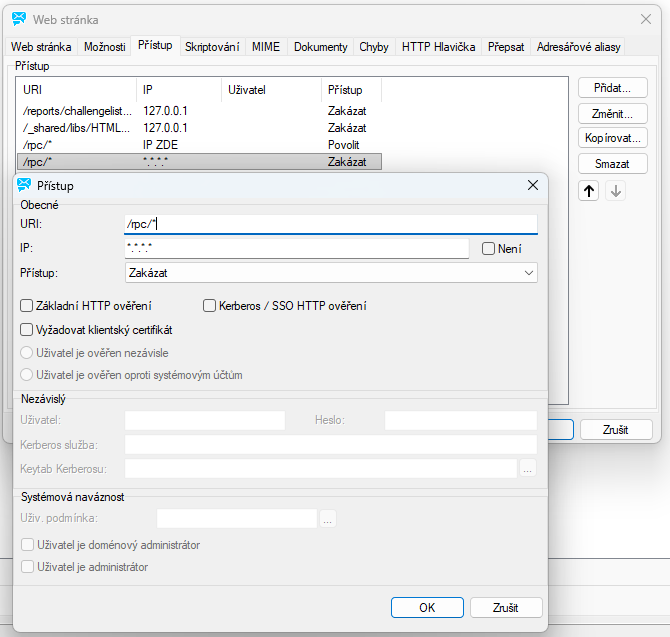The width and height of the screenshot is (670, 637).
Task: Open the Skriptování tab
Action: [x=212, y=47]
